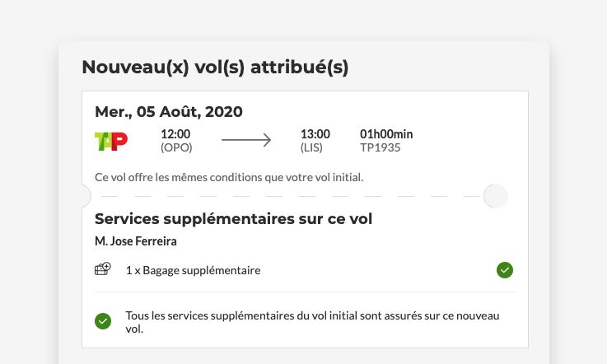This screenshot has width=607, height=364.
Task: Click the green checkmark beside Tous les services
Action: pyautogui.click(x=103, y=321)
